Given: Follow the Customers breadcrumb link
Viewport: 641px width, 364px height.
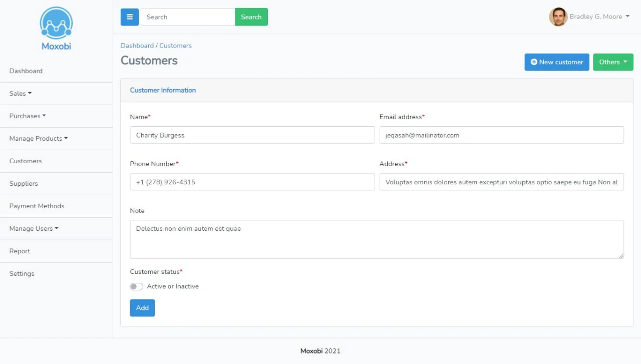Looking at the screenshot, I should pyautogui.click(x=175, y=46).
